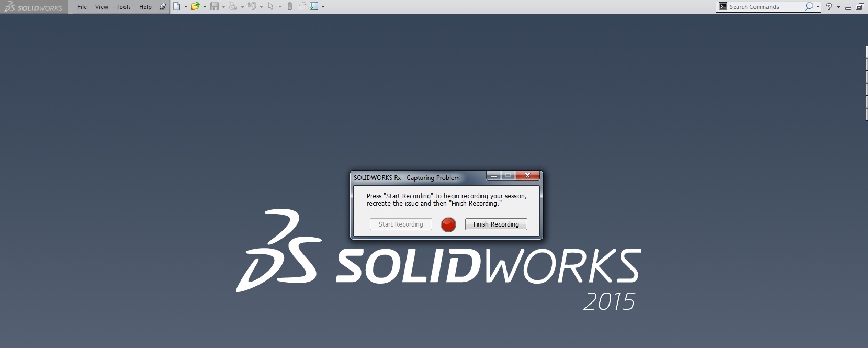Expand the Open file dropdown arrow

[205, 7]
